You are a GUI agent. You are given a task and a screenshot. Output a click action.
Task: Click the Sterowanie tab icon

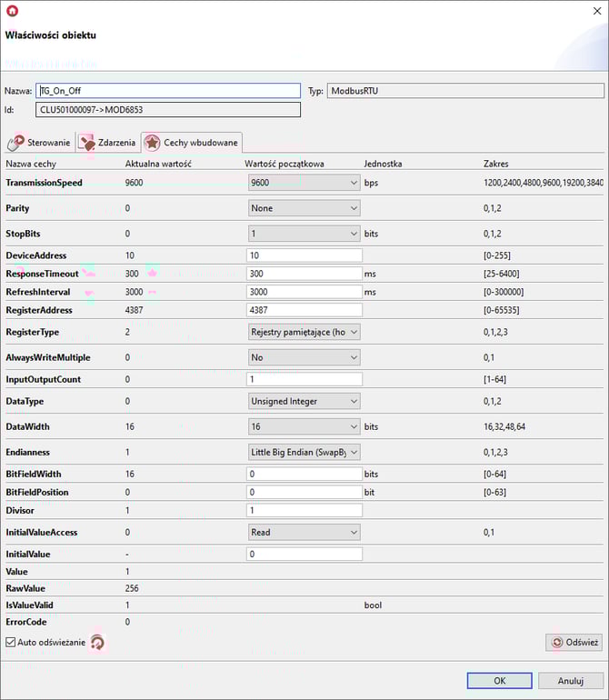pyautogui.click(x=15, y=143)
